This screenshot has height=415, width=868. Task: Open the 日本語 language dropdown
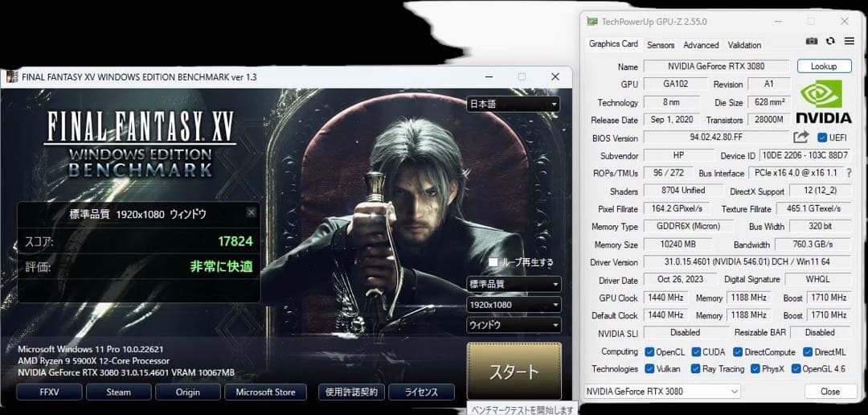513,105
